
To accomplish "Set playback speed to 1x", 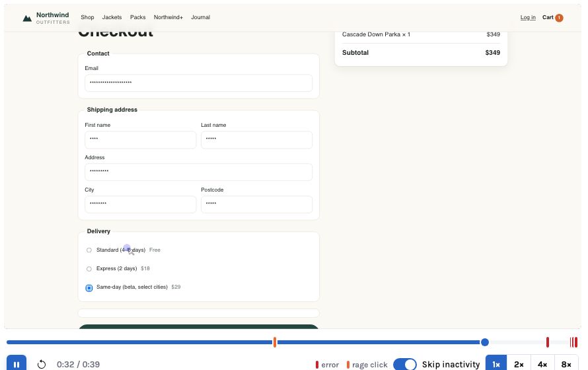I will [x=496, y=364].
